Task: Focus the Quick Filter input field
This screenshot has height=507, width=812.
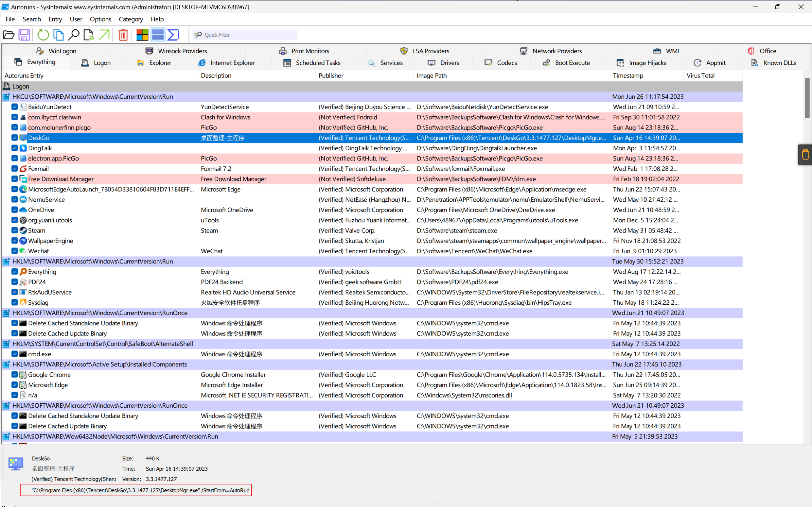Action: [249, 35]
